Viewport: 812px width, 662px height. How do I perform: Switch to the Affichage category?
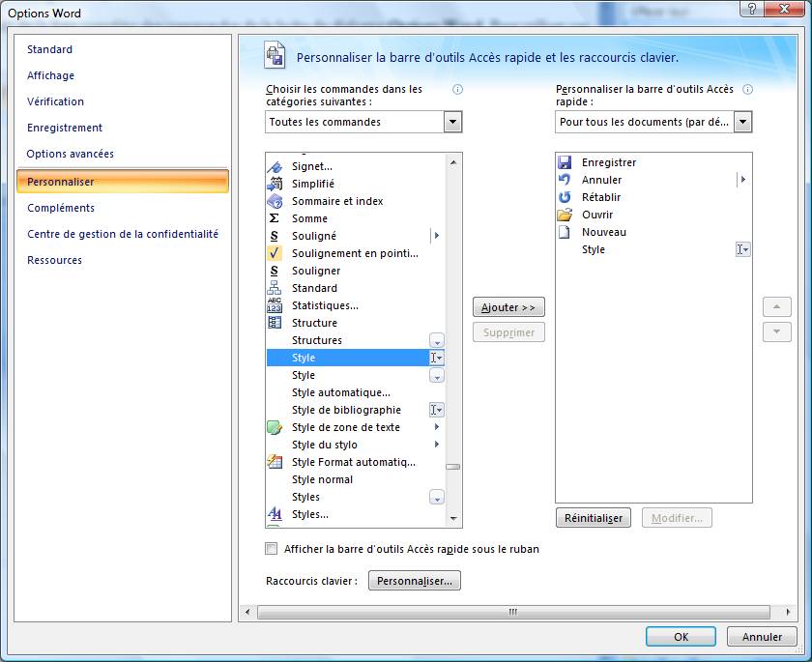[x=50, y=75]
